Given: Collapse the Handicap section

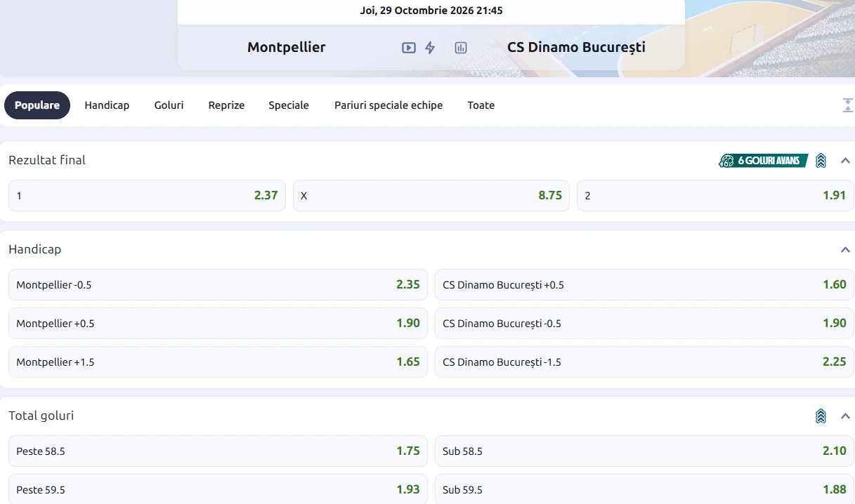Looking at the screenshot, I should click(845, 250).
